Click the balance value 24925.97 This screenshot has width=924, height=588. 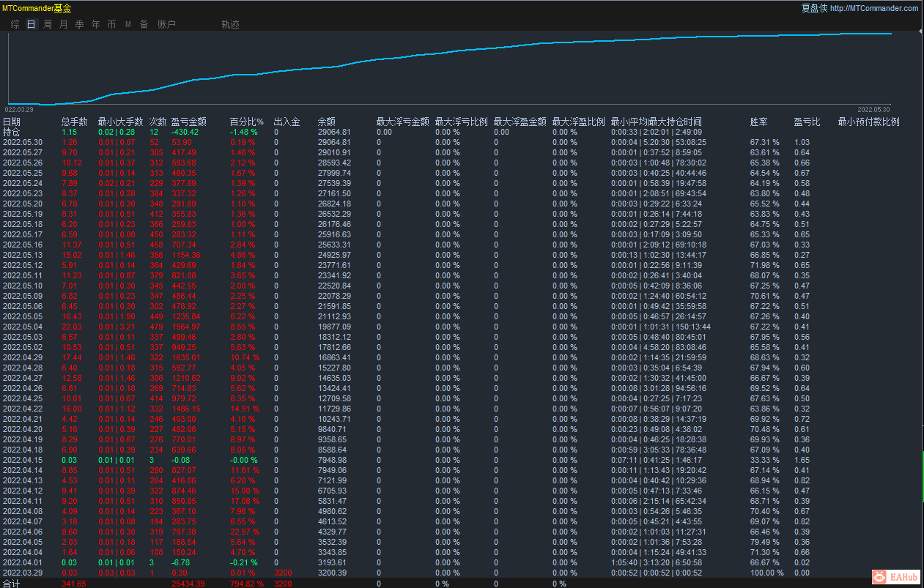(334, 255)
